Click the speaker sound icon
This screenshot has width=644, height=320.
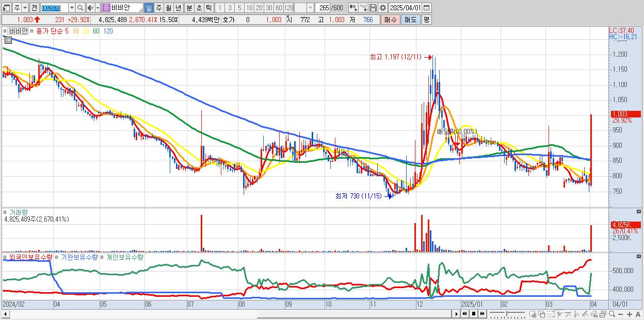coord(91,8)
